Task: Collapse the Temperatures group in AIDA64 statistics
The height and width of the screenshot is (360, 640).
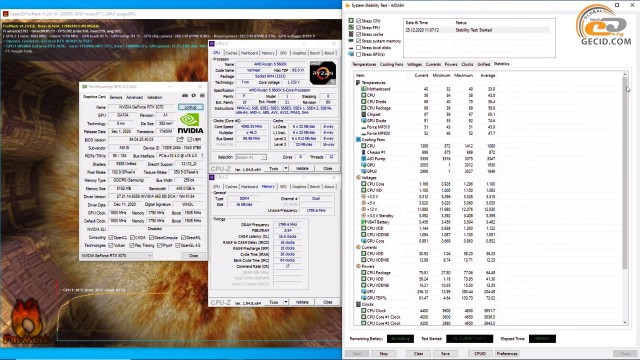Action: [358, 82]
